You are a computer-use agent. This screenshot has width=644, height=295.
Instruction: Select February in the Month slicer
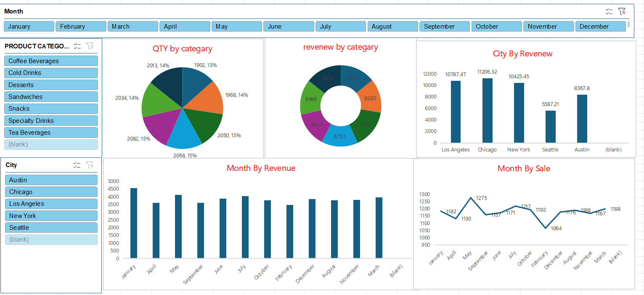pyautogui.click(x=81, y=27)
